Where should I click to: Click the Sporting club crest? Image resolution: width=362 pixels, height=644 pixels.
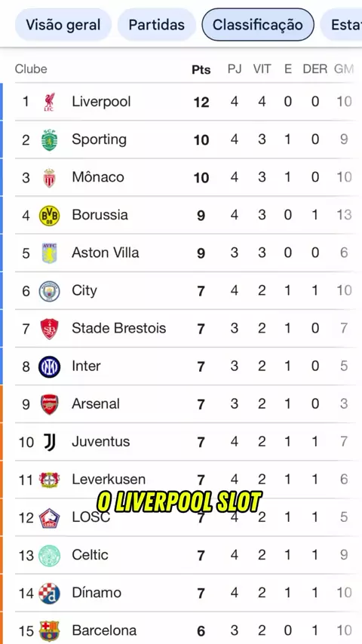(x=49, y=140)
